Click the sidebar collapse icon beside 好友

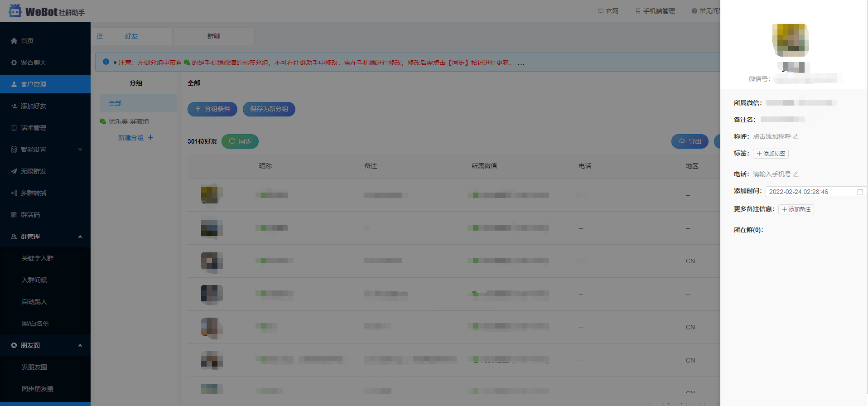click(x=100, y=36)
